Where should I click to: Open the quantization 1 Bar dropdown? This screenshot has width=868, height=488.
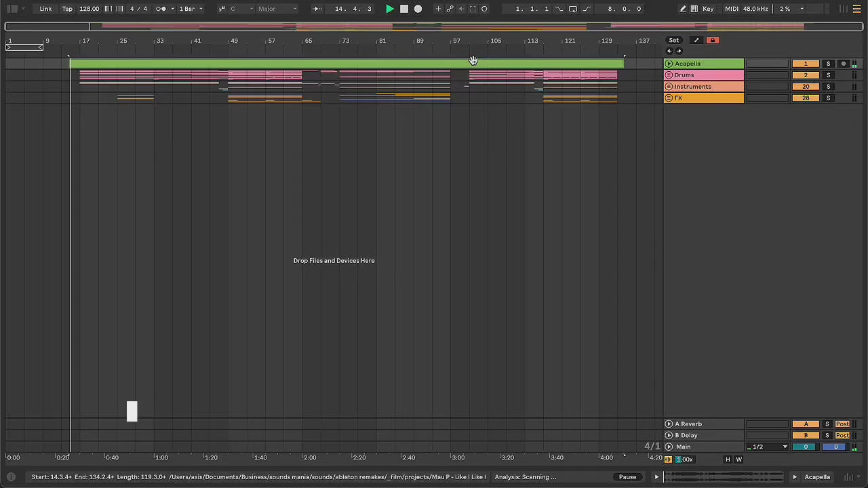click(x=191, y=9)
